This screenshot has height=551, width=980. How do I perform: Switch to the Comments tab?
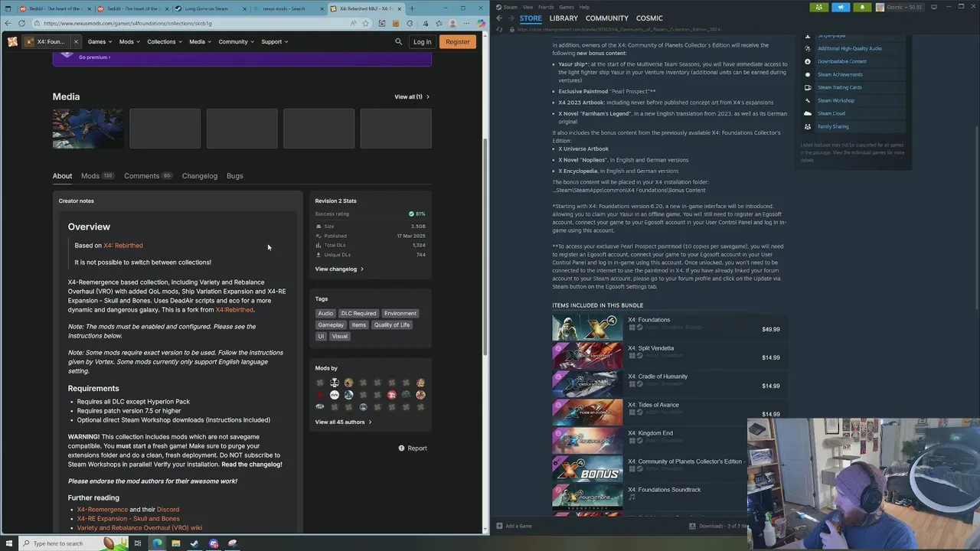pyautogui.click(x=149, y=176)
